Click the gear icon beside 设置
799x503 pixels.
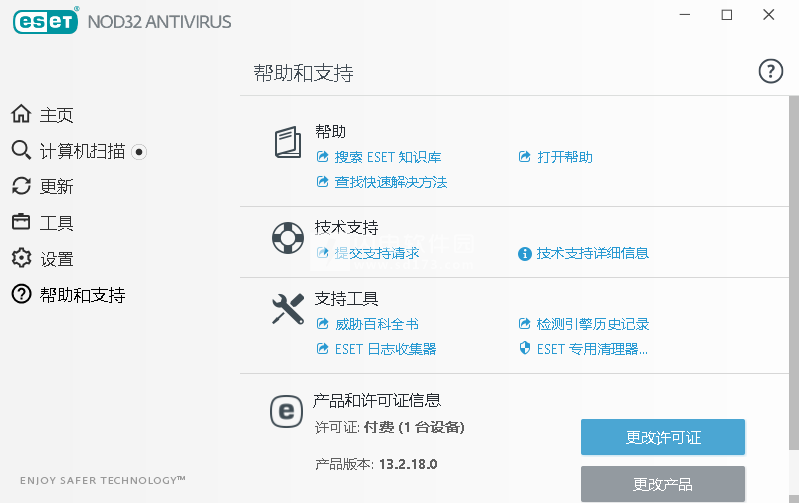click(x=21, y=258)
